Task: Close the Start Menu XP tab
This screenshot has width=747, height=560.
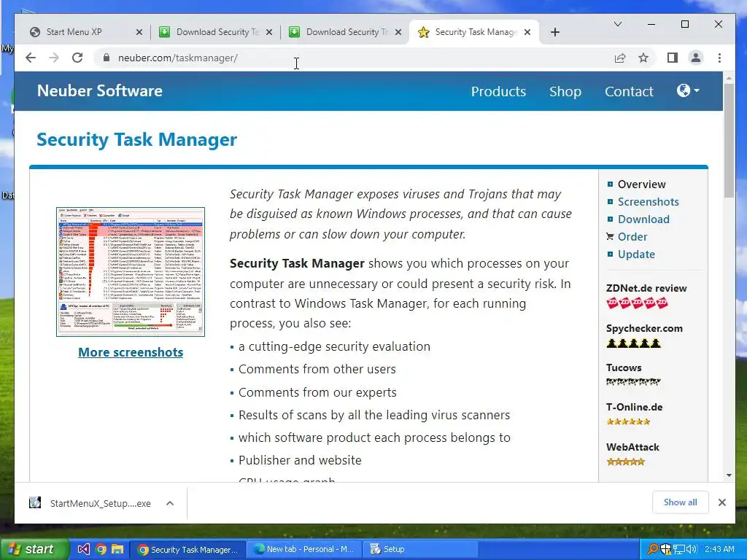Action: coord(139,32)
